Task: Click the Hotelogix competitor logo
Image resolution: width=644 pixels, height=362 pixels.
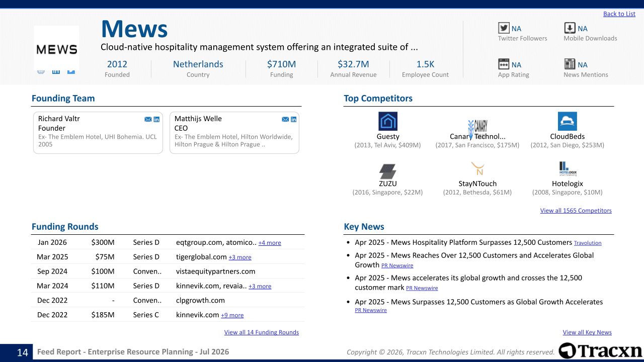Action: (x=568, y=169)
